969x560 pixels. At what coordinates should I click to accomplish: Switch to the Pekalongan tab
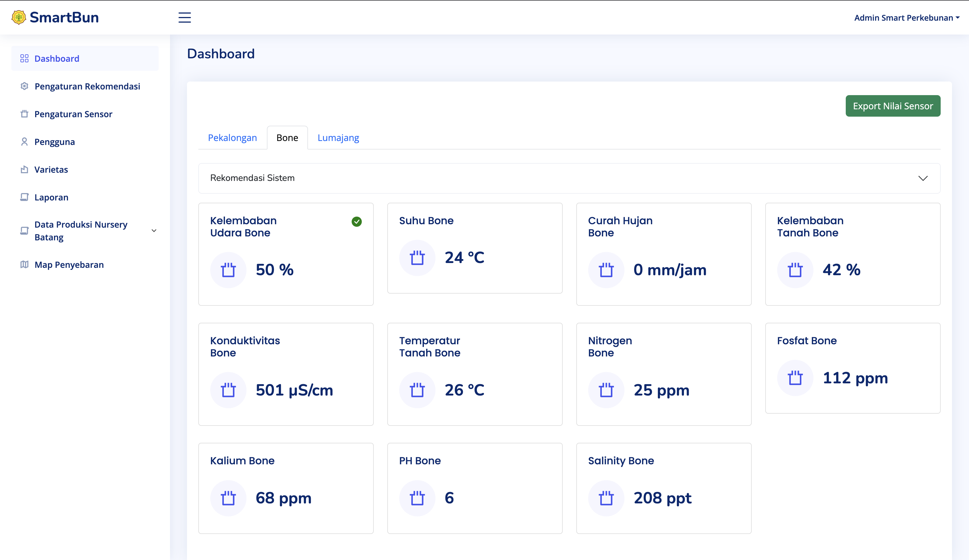point(232,138)
